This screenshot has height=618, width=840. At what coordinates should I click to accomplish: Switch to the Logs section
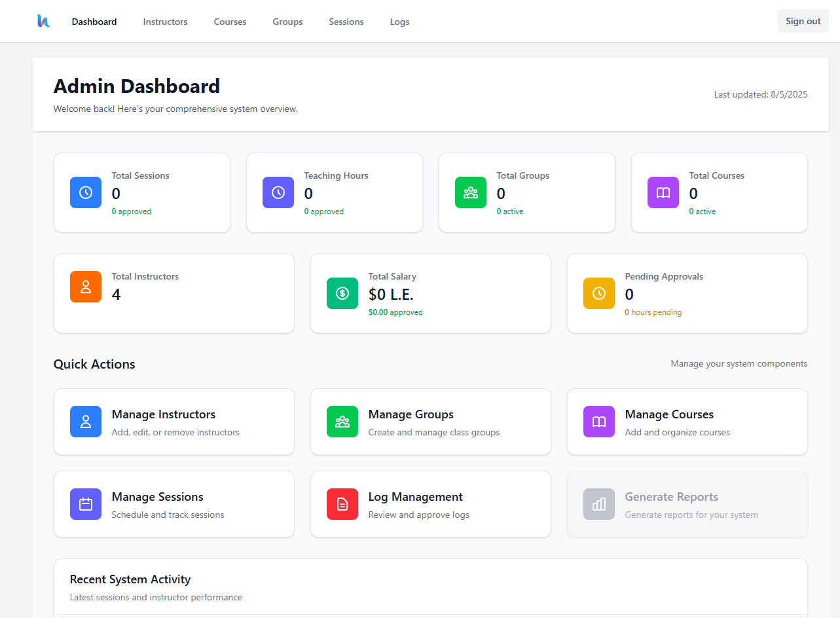pos(399,22)
